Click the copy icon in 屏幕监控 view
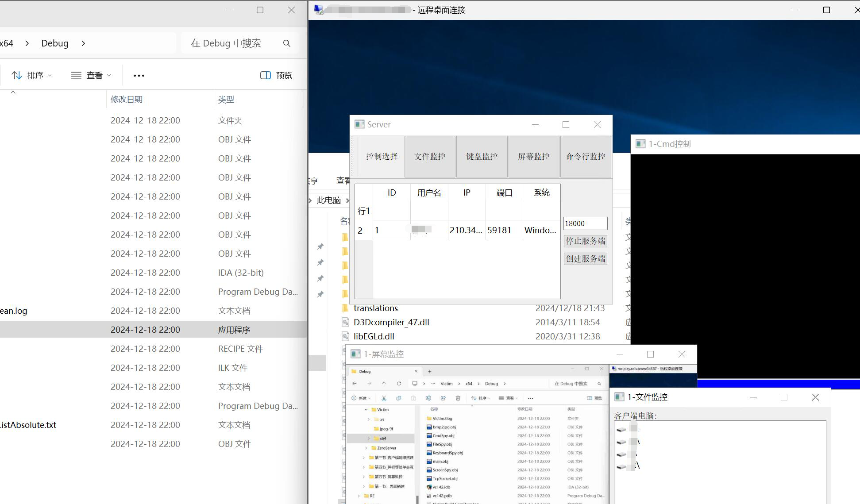 [399, 398]
